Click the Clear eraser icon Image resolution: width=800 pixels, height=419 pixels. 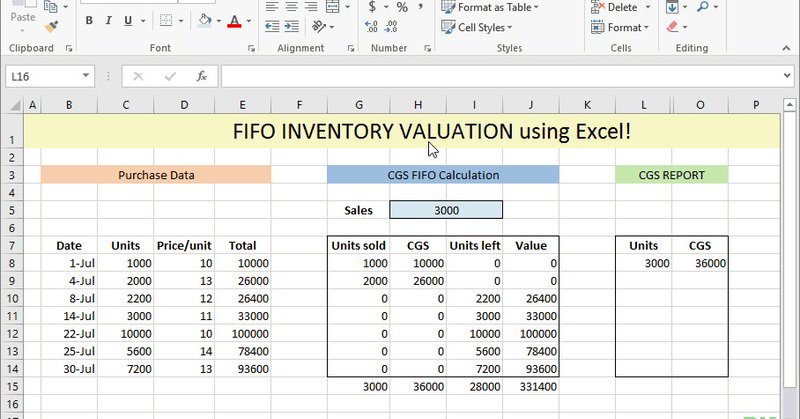[x=672, y=27]
